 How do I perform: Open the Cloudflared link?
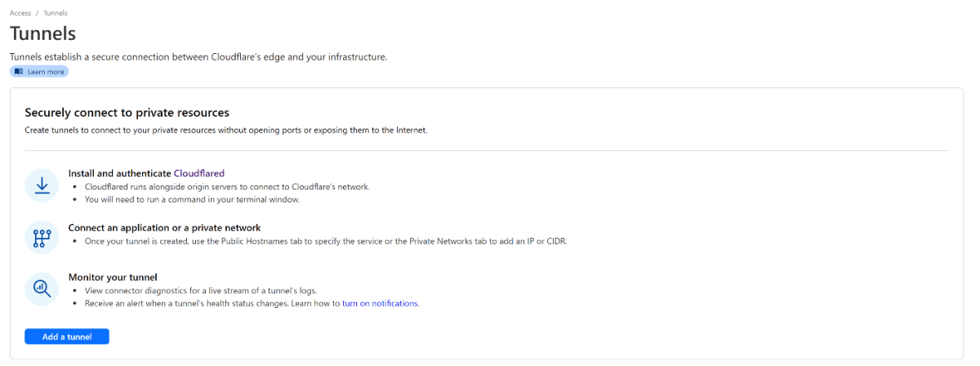coord(198,173)
